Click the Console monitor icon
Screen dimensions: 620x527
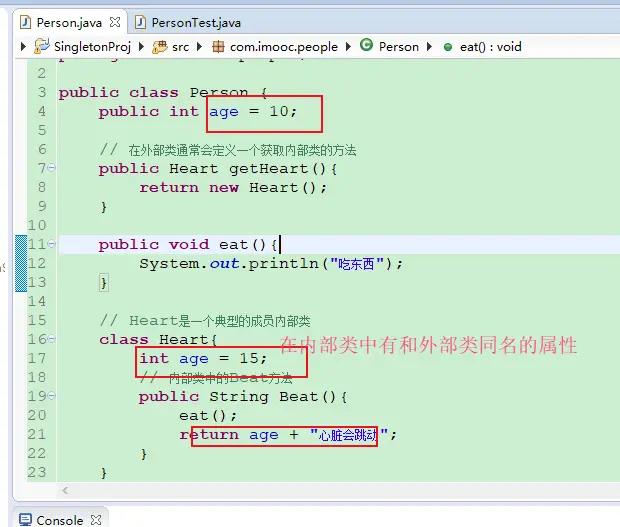[25, 520]
